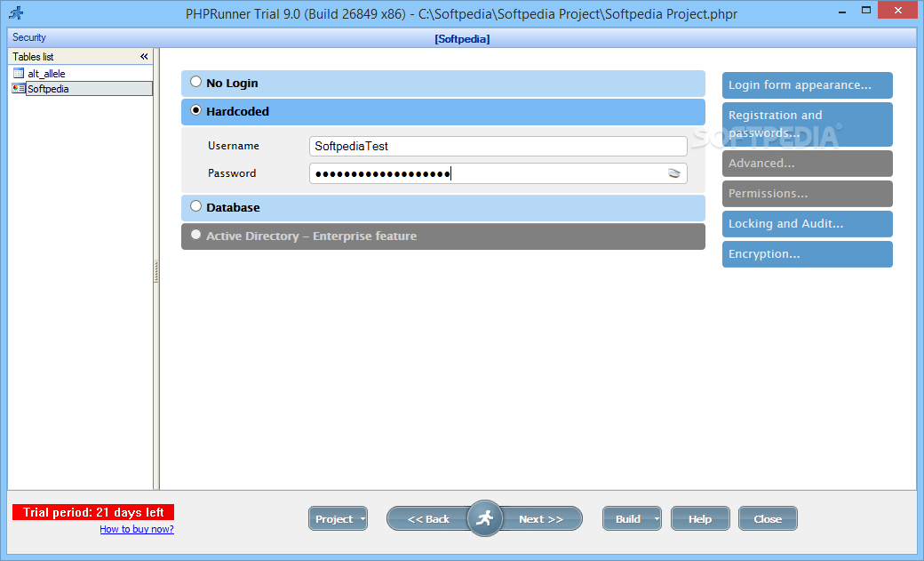
Task: Click the Trial period 21 days left banner
Action: [x=93, y=512]
